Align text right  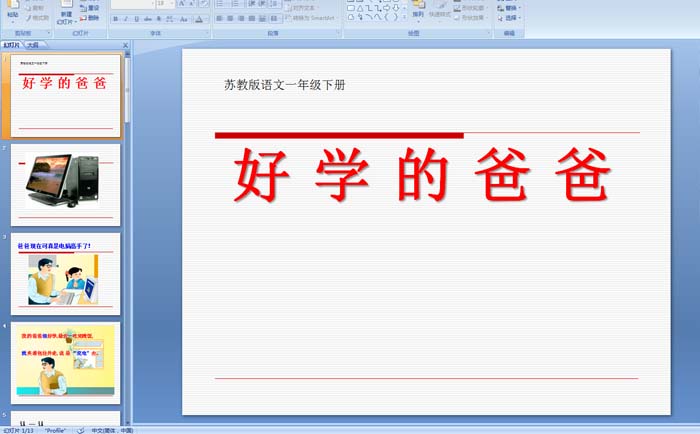241,18
